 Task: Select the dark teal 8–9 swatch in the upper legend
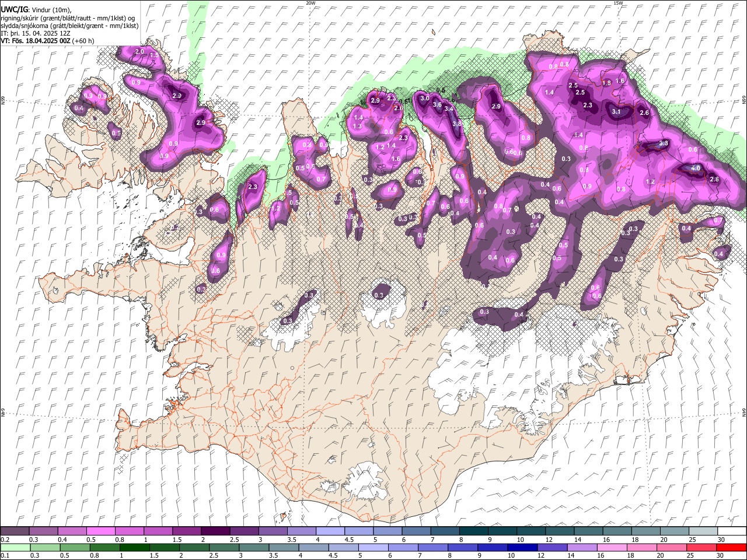pyautogui.click(x=473, y=531)
